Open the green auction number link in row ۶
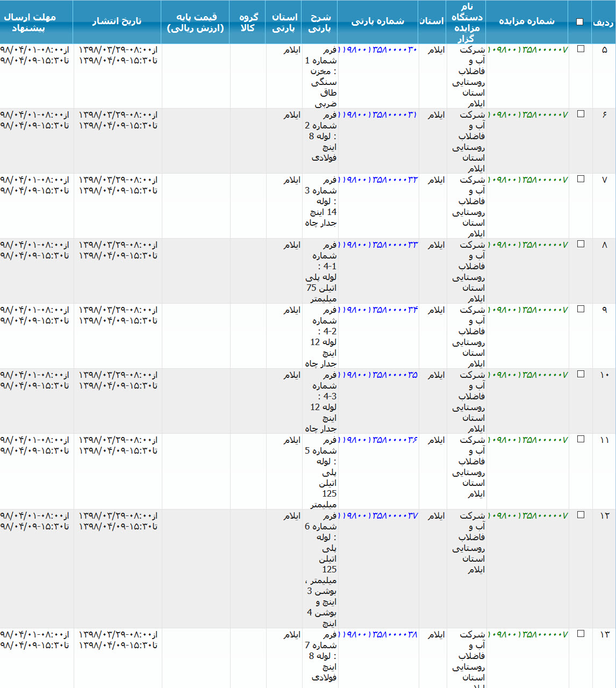This screenshot has width=616, height=688. (528, 114)
